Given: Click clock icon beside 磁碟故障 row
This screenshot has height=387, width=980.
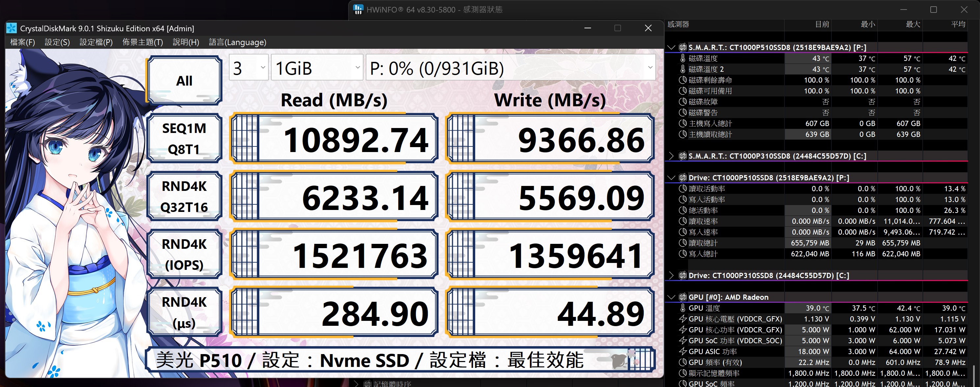Looking at the screenshot, I should (683, 102).
